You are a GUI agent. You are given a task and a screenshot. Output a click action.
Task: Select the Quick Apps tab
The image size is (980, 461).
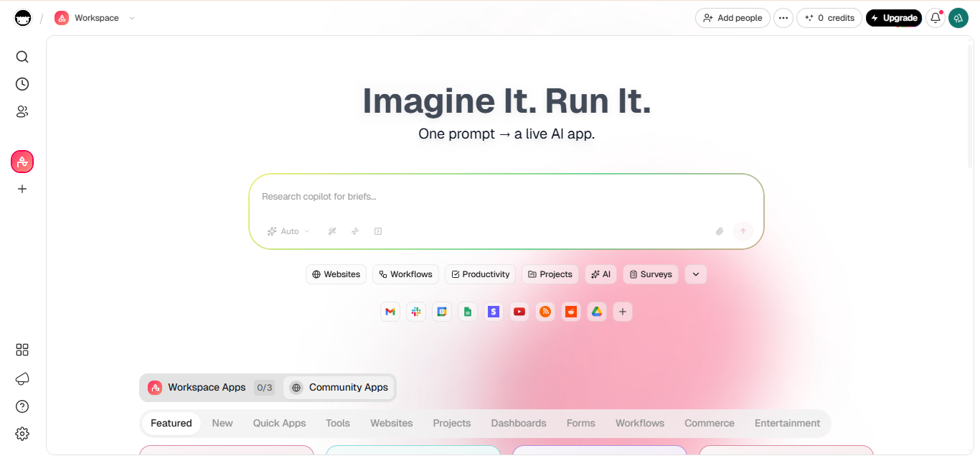point(279,423)
